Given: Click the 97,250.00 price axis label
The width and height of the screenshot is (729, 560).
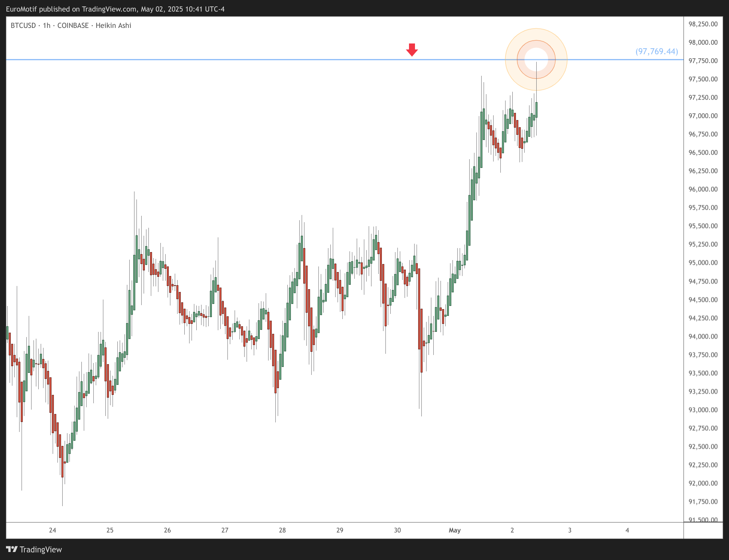Looking at the screenshot, I should [703, 97].
